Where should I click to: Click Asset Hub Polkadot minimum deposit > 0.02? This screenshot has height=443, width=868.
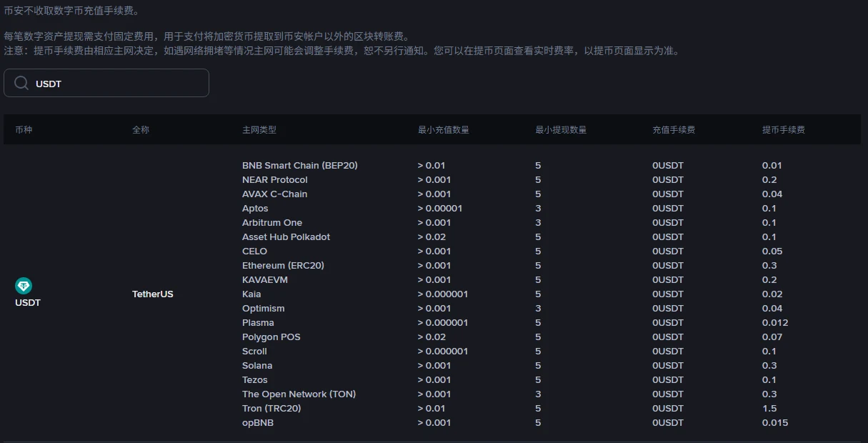431,237
